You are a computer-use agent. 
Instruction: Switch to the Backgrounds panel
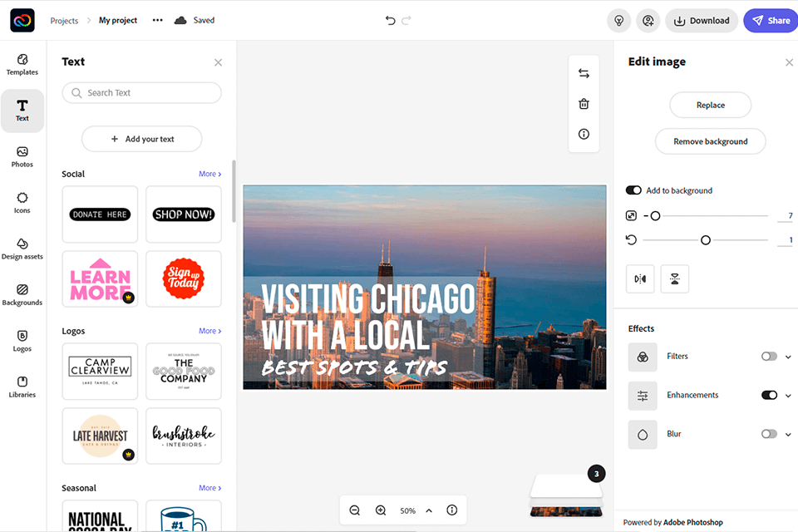coord(22,294)
